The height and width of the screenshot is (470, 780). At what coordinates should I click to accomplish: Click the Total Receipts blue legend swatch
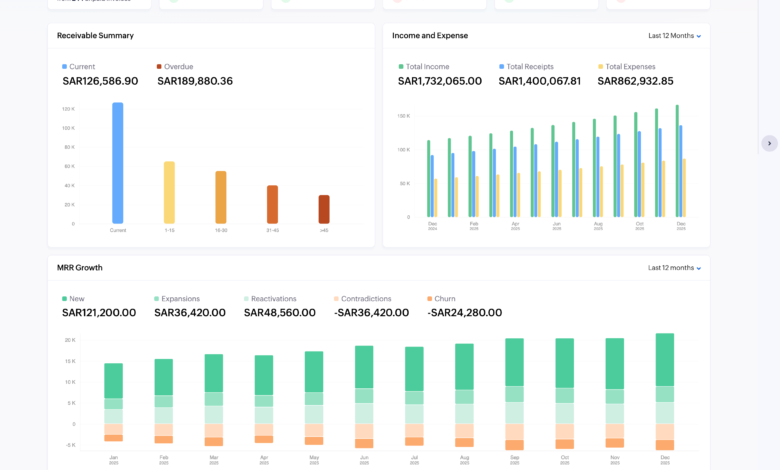[502, 67]
